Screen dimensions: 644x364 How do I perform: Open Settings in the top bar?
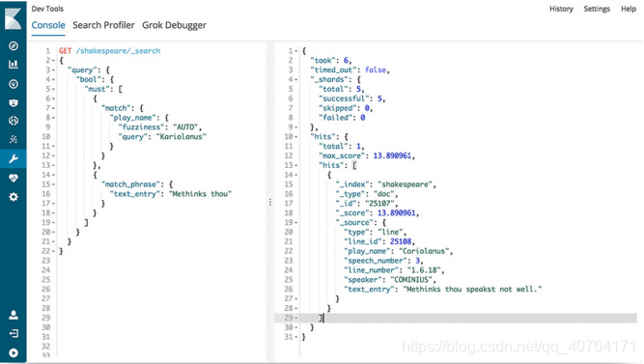(597, 9)
